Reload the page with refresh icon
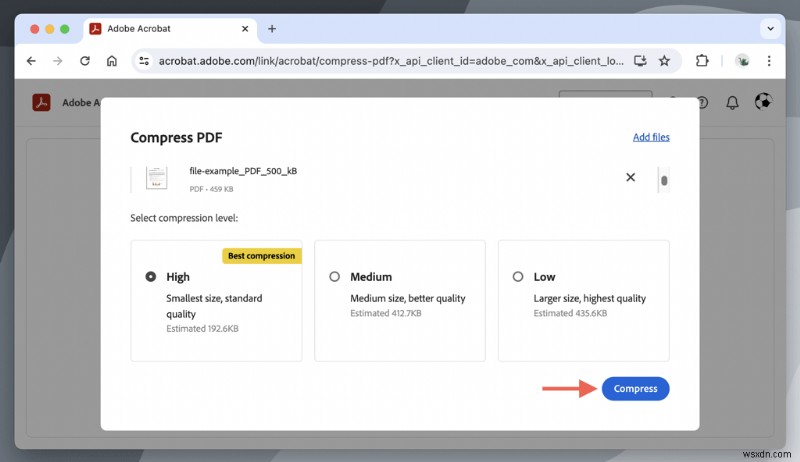Screen dimensions: 800x462 tap(85, 61)
